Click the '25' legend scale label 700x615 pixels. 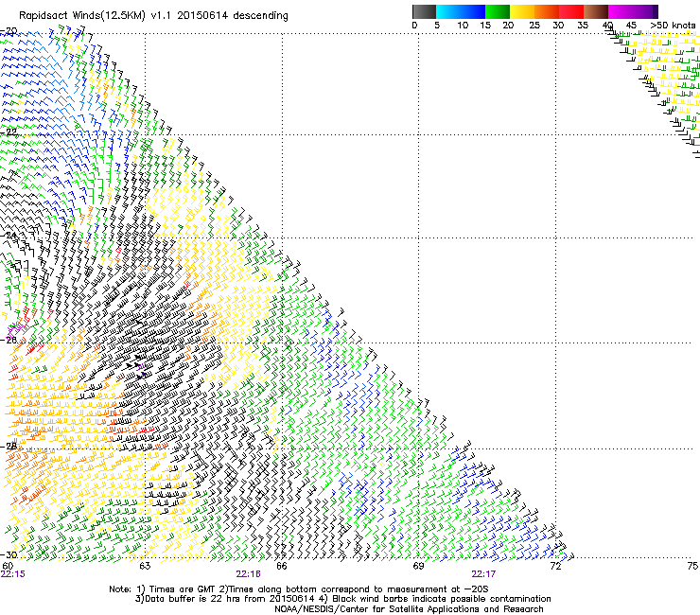[x=534, y=26]
